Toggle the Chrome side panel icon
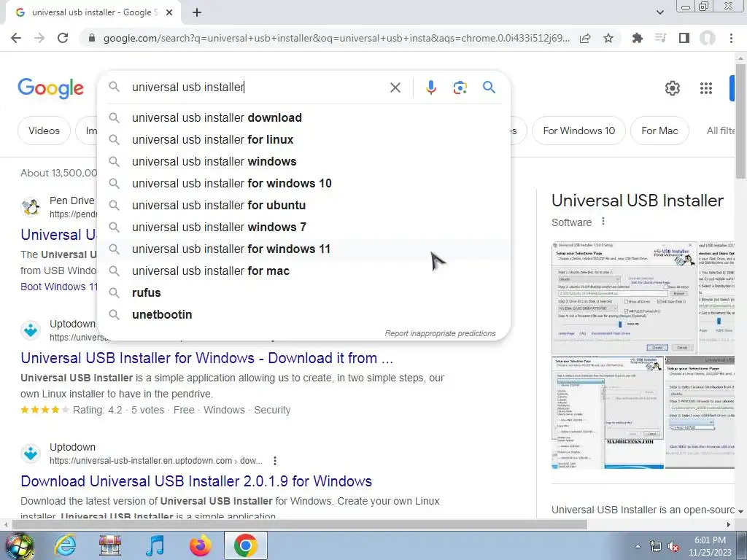Screen dimensions: 747x560 pos(684,38)
